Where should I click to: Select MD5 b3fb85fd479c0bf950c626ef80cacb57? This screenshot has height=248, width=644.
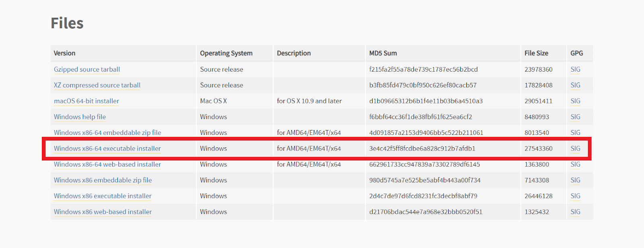(x=423, y=85)
